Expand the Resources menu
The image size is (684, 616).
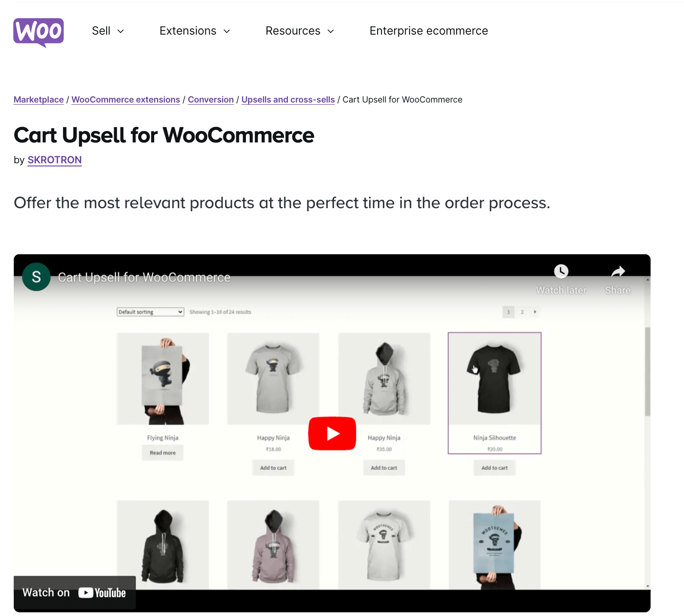pyautogui.click(x=300, y=31)
